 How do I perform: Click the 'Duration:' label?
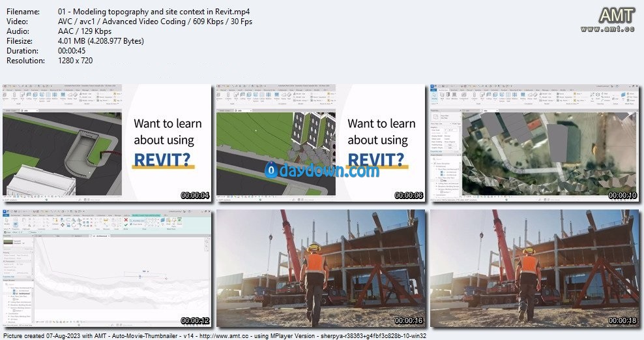pos(22,51)
